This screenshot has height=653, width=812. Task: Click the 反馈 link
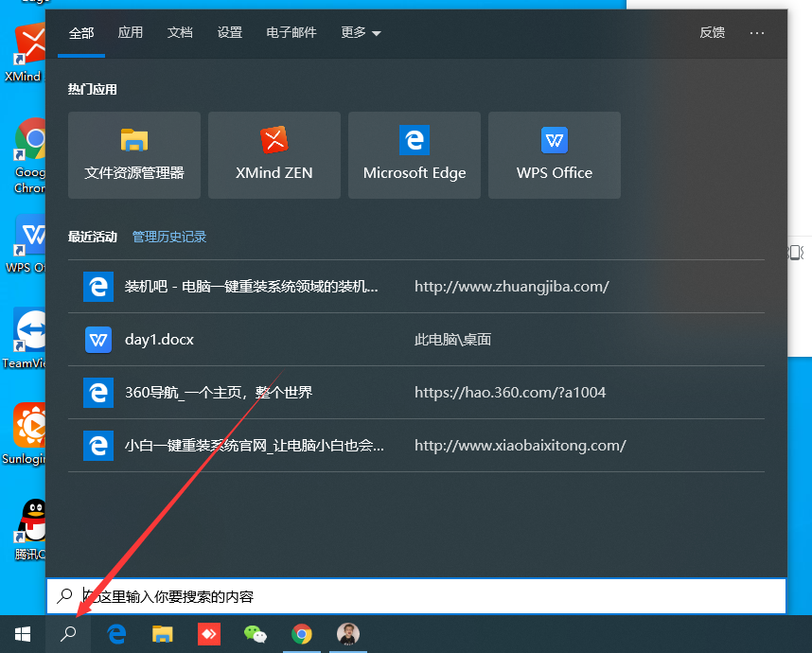[712, 32]
